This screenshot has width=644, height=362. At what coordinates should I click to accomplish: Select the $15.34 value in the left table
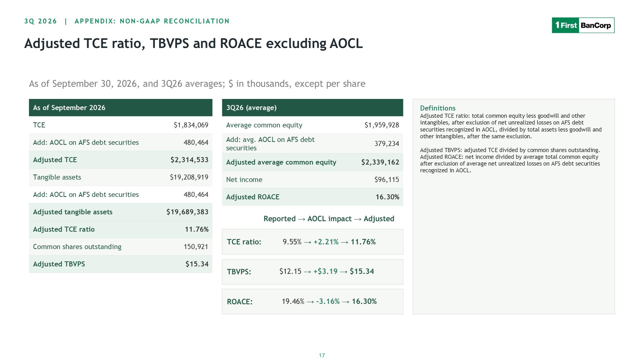tap(197, 264)
